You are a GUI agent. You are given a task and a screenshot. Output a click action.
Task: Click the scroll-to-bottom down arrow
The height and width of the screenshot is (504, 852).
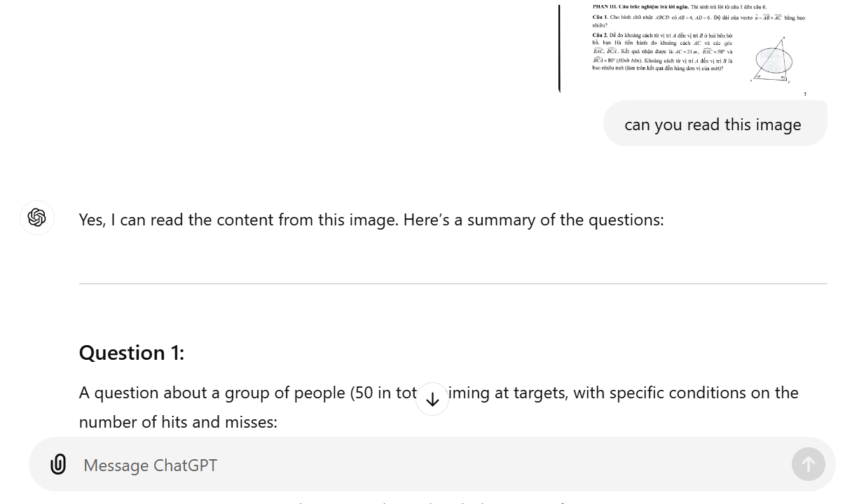(432, 399)
